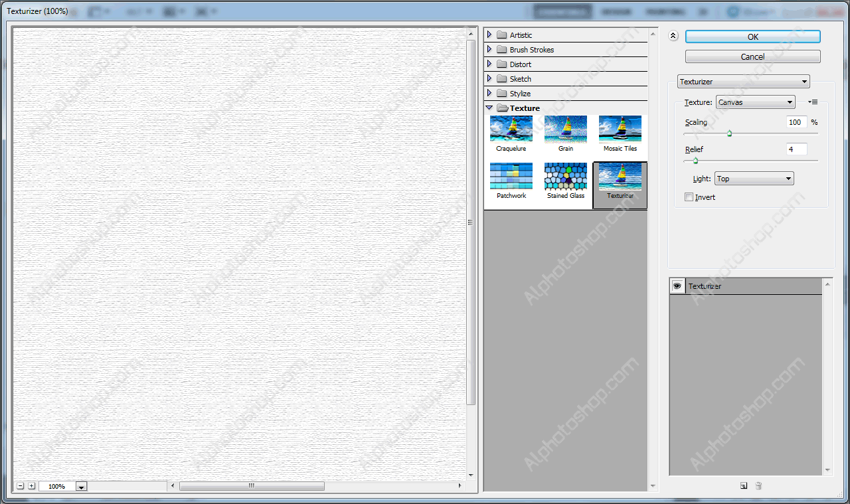Toggle visibility of the Texturizer effect layer
Viewport: 850px width, 504px height.
tap(677, 286)
